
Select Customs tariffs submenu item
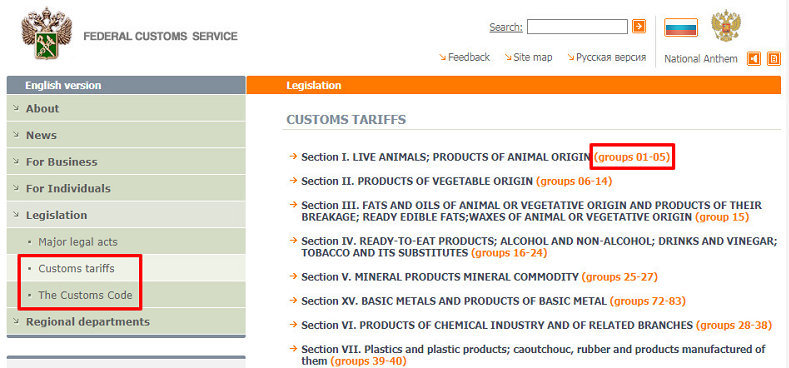pos(76,268)
